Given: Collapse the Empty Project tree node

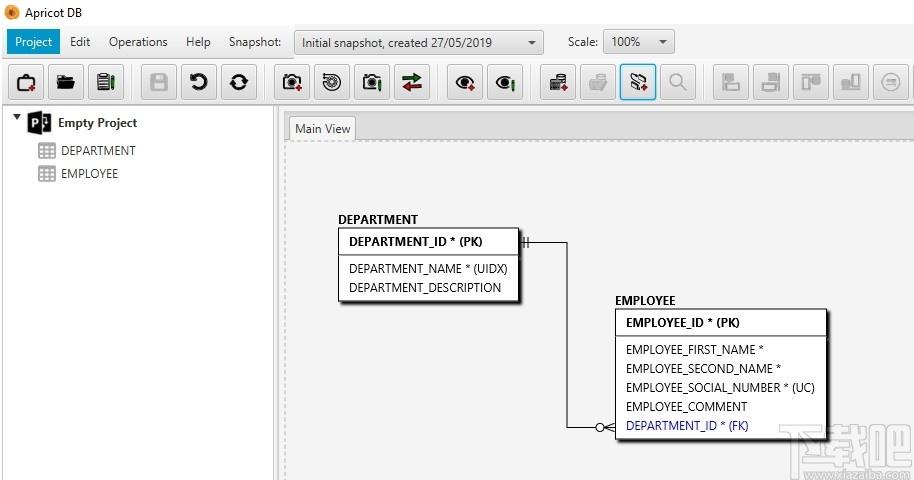Looking at the screenshot, I should 17,117.
